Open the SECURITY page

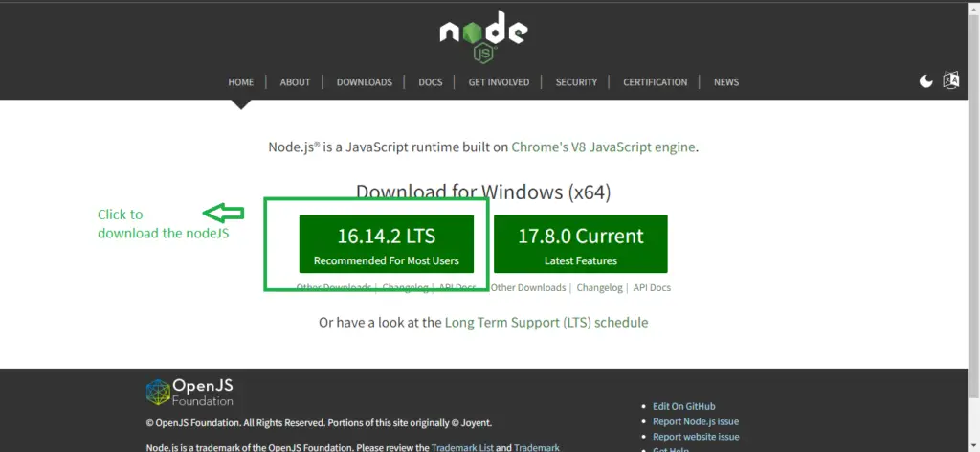pos(576,82)
